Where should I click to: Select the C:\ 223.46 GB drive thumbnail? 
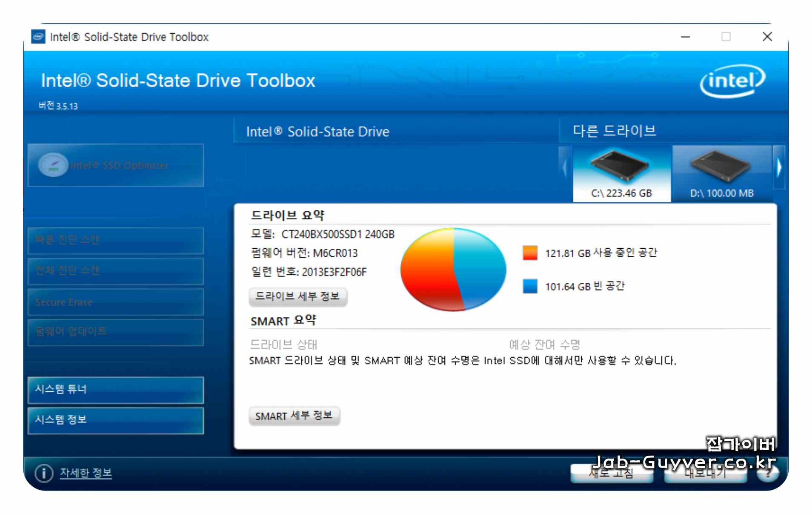(621, 174)
